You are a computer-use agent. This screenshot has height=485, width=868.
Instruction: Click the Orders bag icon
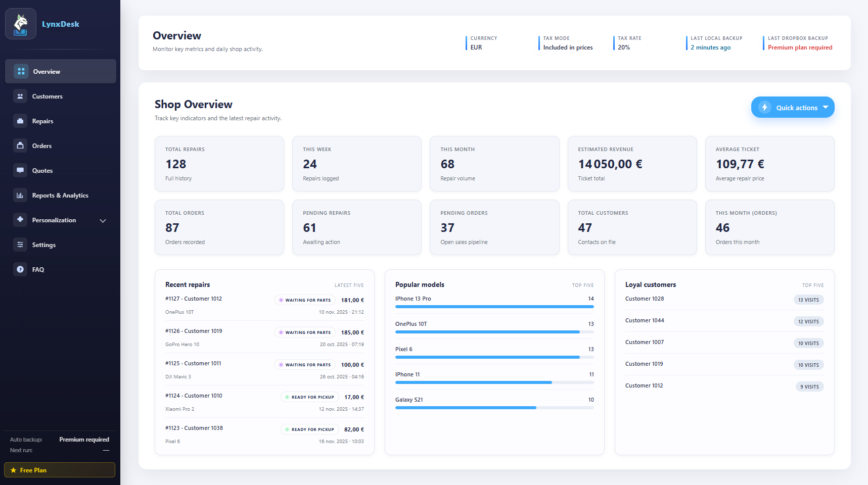tap(20, 145)
